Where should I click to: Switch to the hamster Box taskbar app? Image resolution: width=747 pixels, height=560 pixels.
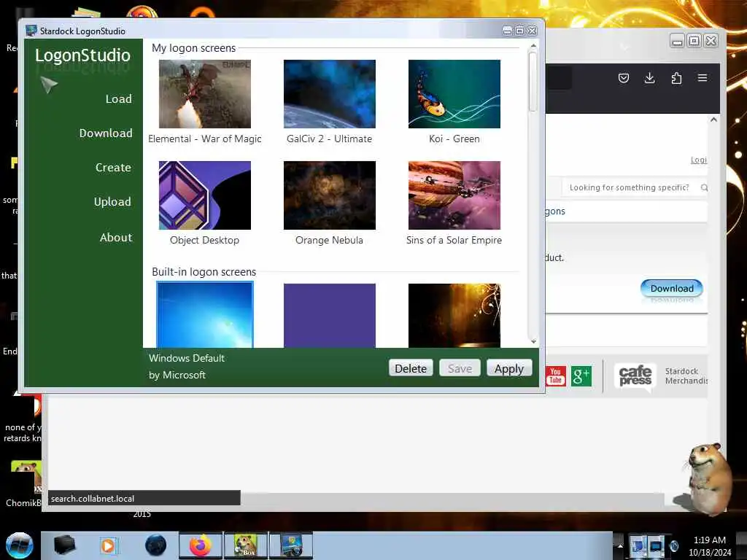tap(245, 545)
